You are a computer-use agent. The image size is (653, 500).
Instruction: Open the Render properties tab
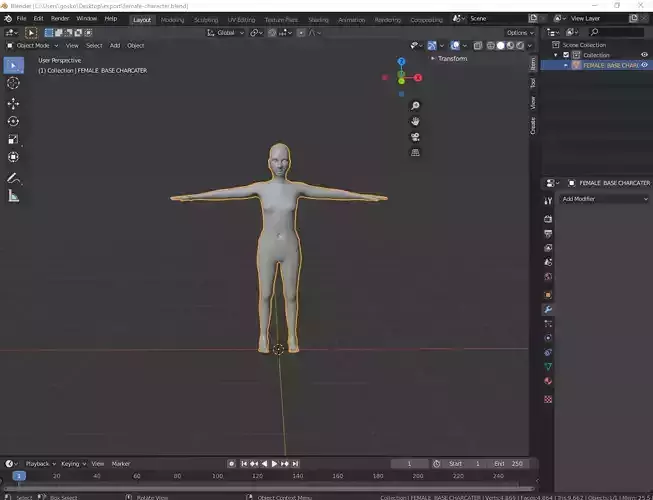tap(548, 219)
